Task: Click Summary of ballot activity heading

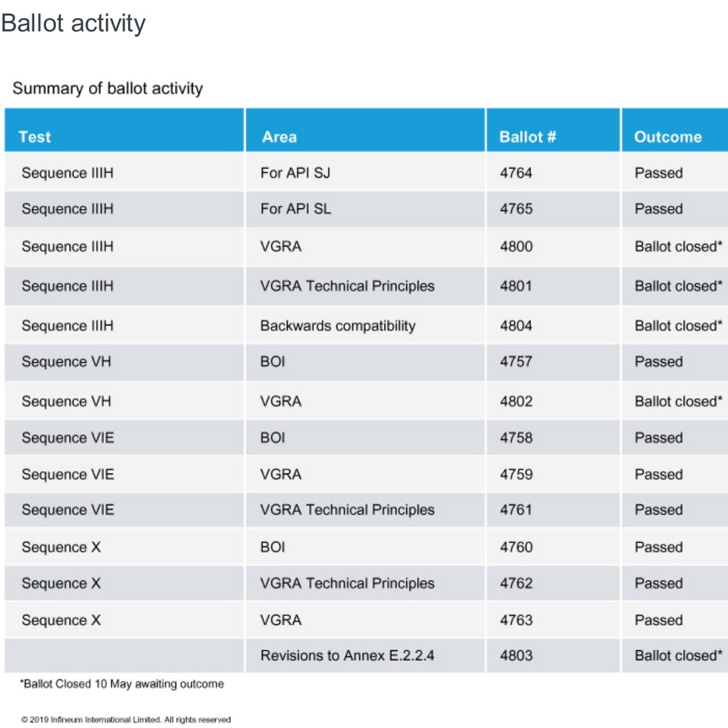Action: pos(108,88)
